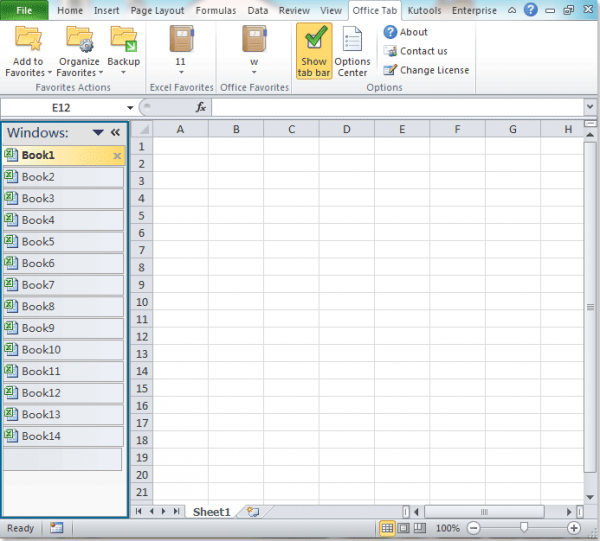Expand the formula bar chevron

click(x=590, y=107)
